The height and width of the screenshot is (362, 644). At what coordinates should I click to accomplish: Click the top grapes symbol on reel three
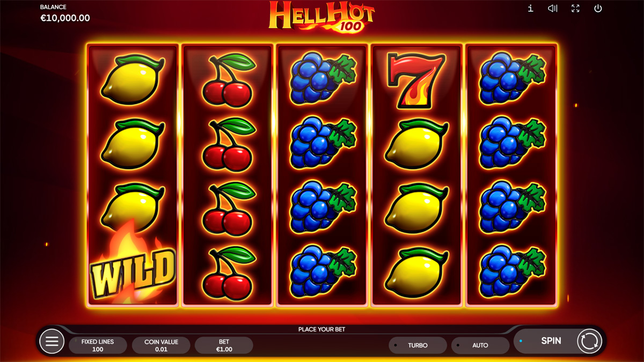pos(322,78)
